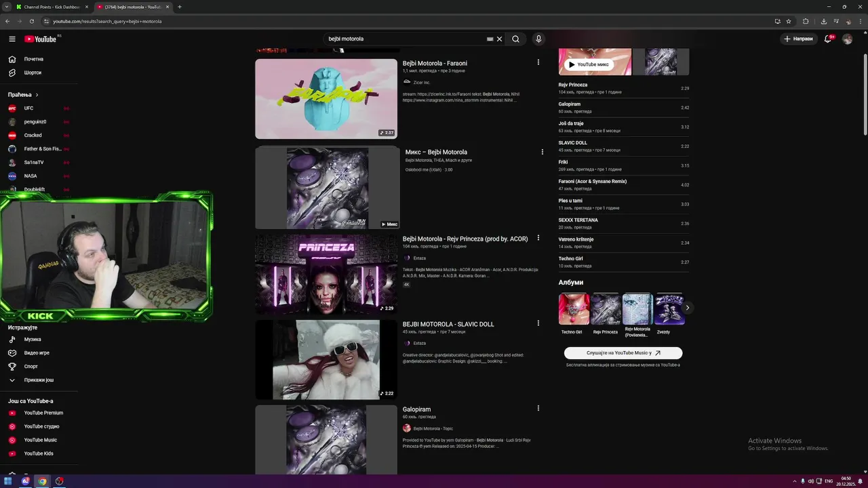Click the Chrome taskbar icon
This screenshot has height=488, width=868.
point(42,481)
